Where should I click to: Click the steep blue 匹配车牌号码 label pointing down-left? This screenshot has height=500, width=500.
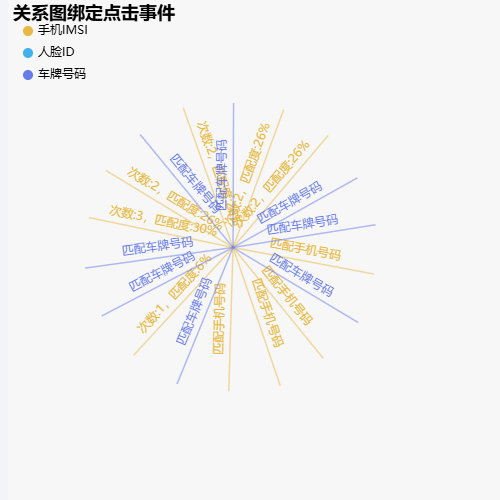point(194,311)
